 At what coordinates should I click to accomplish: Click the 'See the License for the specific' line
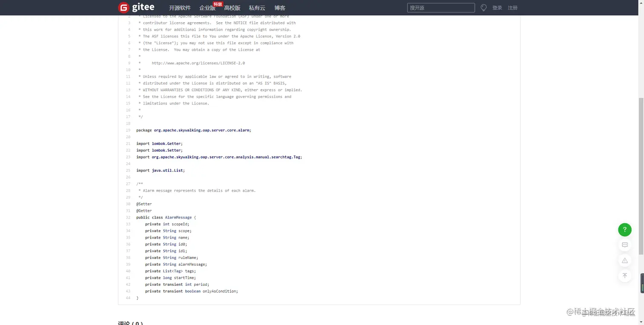(x=215, y=97)
